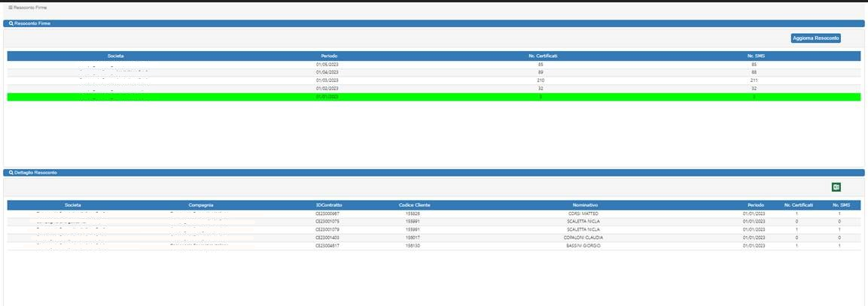Click SCALETTA NICLA in the CE23001075 row

[x=583, y=221]
